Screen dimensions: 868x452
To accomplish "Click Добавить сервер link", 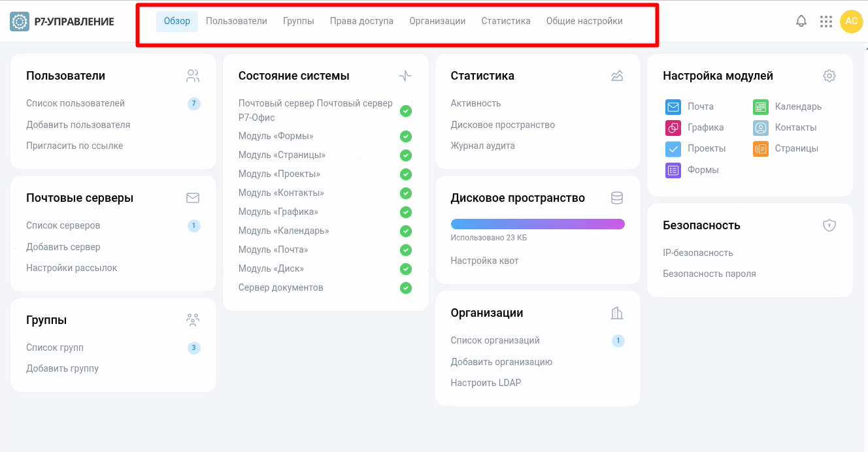I will (63, 247).
